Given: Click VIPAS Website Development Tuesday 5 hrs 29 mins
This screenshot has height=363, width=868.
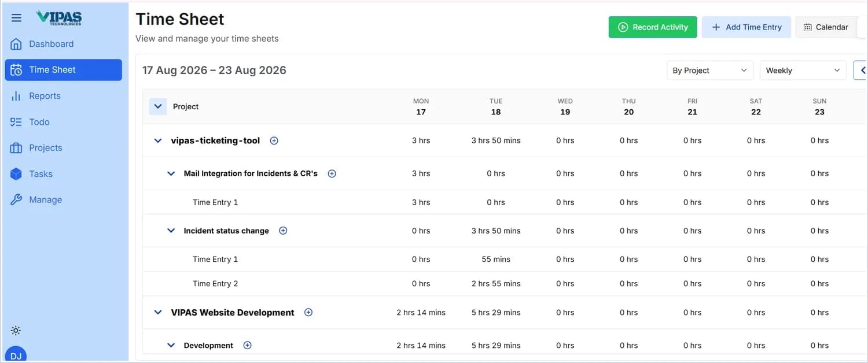Looking at the screenshot, I should 496,312.
